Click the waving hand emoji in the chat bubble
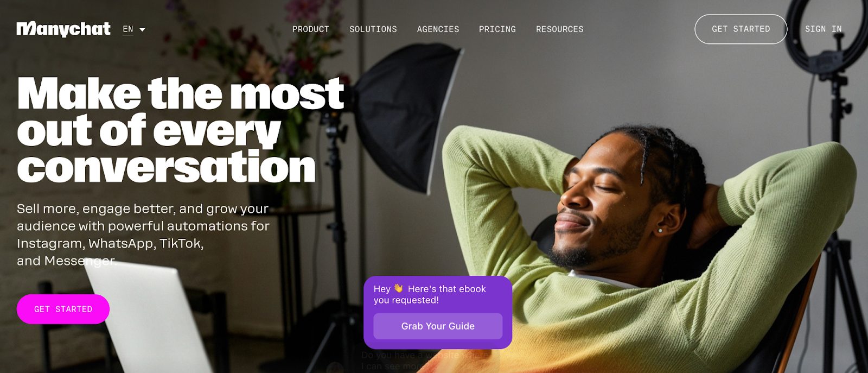 click(399, 288)
